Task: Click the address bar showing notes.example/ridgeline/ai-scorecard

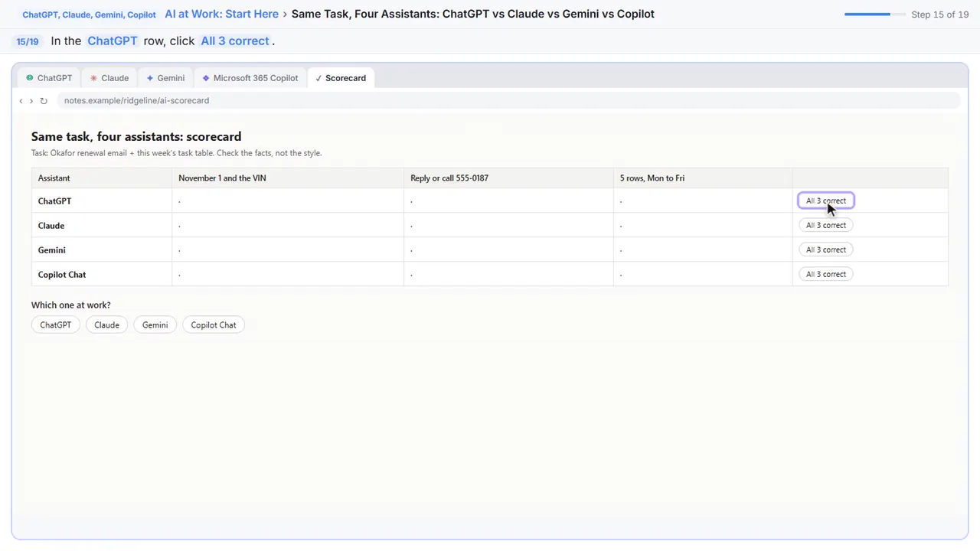Action: pos(508,101)
